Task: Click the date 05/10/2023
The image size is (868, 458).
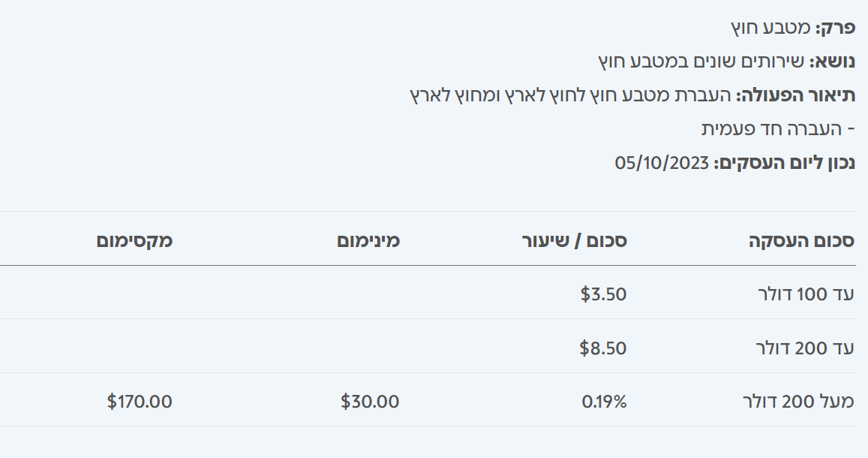Action: pyautogui.click(x=662, y=163)
